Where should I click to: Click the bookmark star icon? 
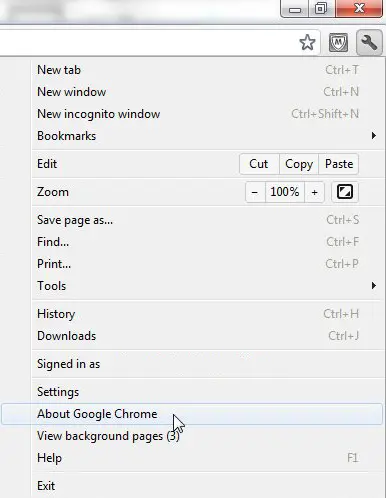[x=307, y=43]
